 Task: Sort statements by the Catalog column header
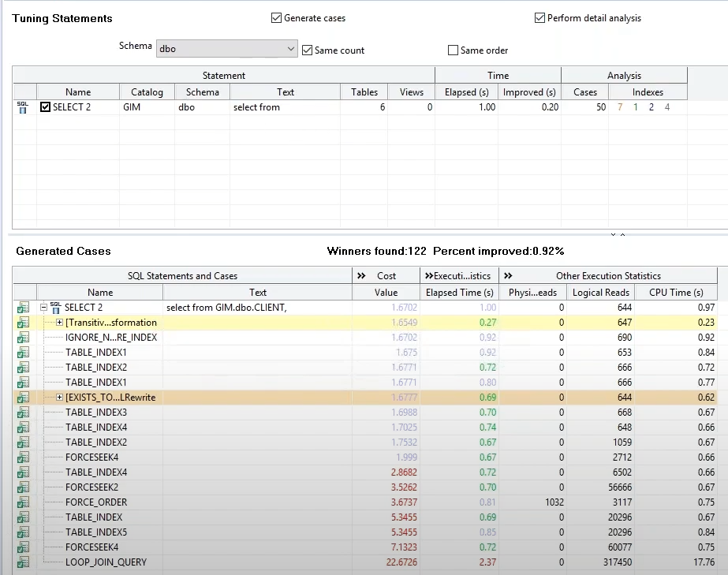[x=147, y=92]
